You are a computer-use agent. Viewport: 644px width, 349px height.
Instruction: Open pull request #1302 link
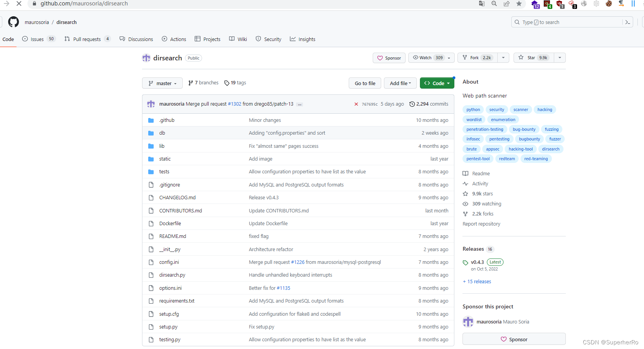(x=235, y=104)
